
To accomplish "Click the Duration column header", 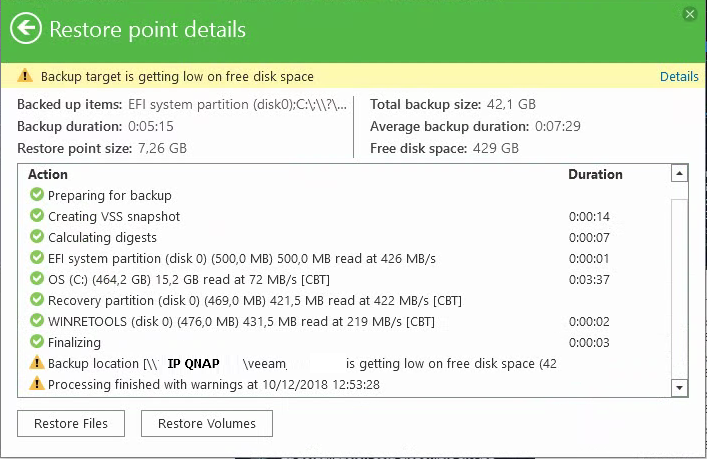I will point(595,174).
